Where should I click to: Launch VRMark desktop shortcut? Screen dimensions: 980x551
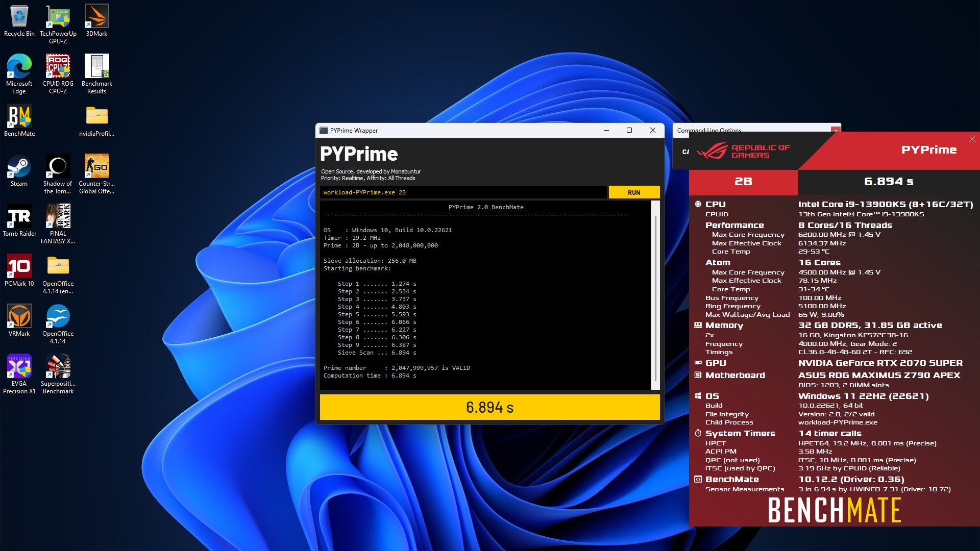pos(19,321)
